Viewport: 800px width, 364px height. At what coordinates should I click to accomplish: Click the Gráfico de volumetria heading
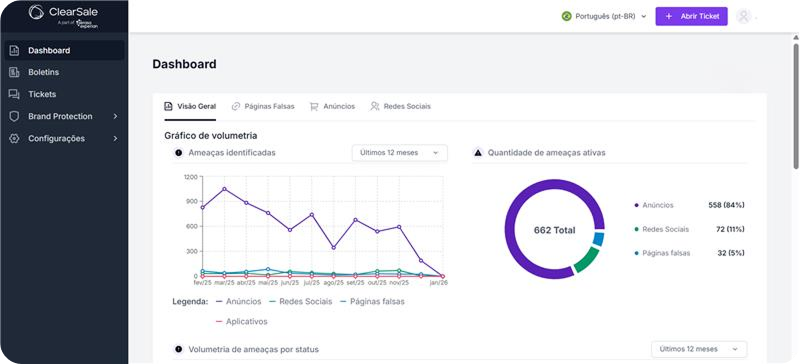tap(211, 136)
